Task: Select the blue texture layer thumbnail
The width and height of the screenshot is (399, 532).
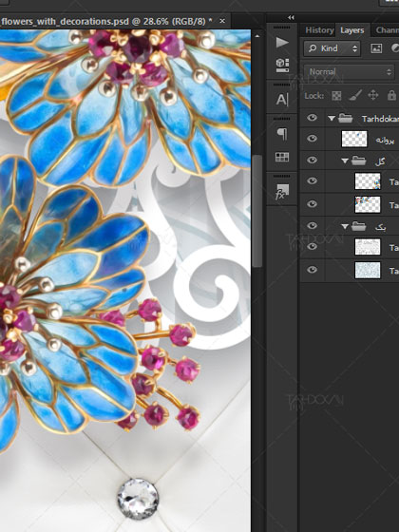Action: point(368,270)
